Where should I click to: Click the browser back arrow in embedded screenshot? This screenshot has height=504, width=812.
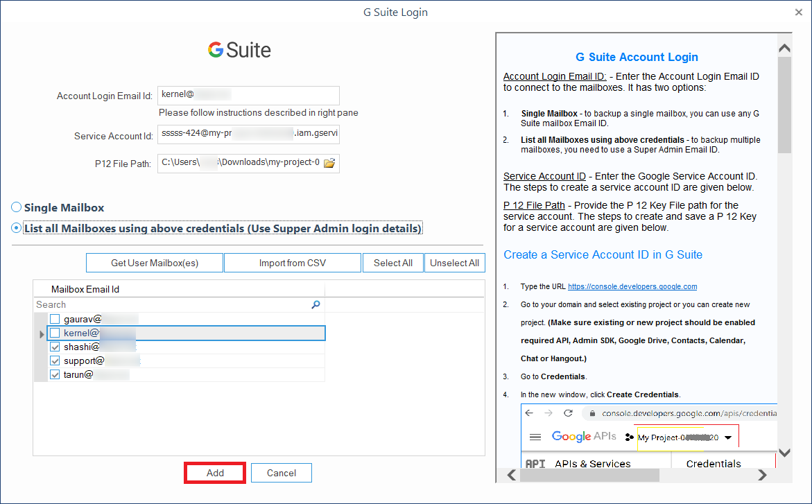click(x=528, y=412)
